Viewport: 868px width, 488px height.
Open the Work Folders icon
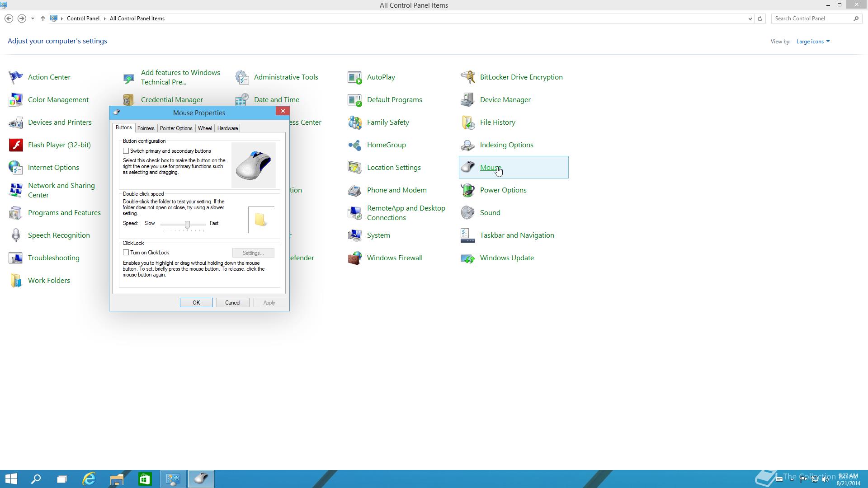point(16,281)
